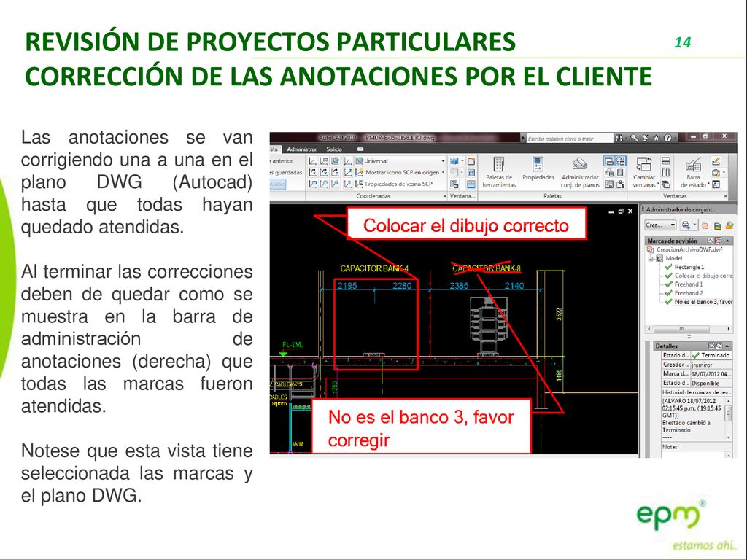The width and height of the screenshot is (747, 560).
Task: Tile windows horizontally icon in Ventanas
Action: coord(665,161)
